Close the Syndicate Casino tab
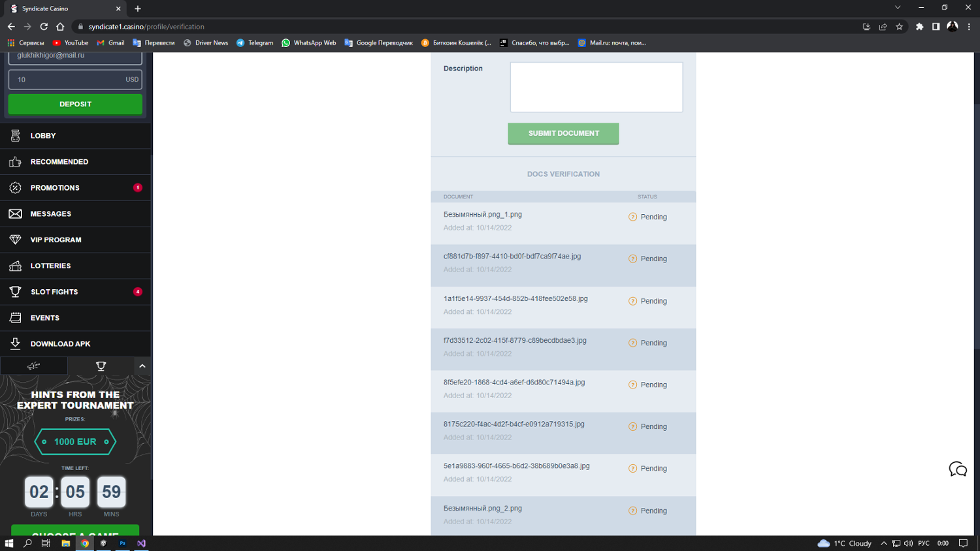 [118, 8]
